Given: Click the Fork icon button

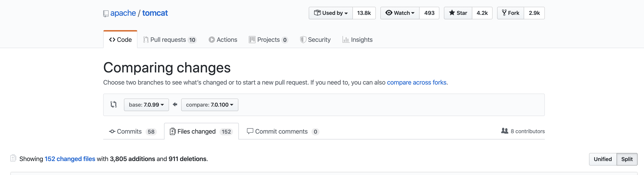Looking at the screenshot, I should pos(511,13).
